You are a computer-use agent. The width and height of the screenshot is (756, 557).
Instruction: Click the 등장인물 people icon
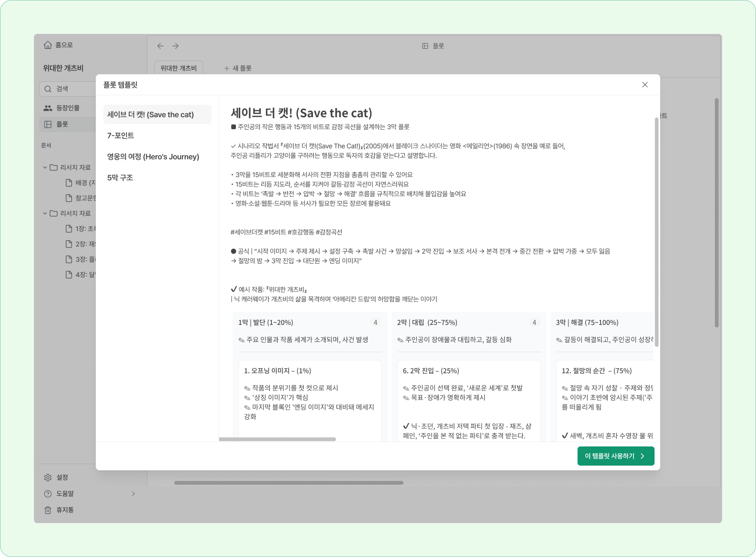[x=48, y=108]
